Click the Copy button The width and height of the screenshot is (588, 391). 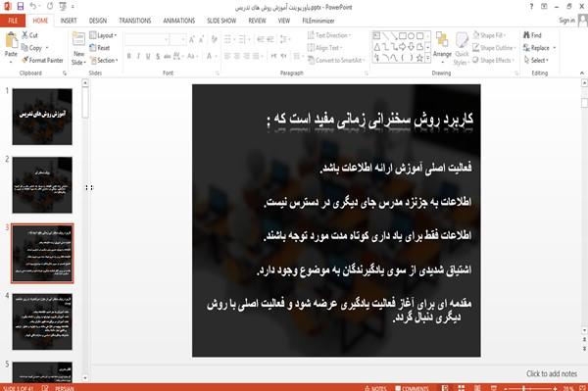click(x=32, y=48)
